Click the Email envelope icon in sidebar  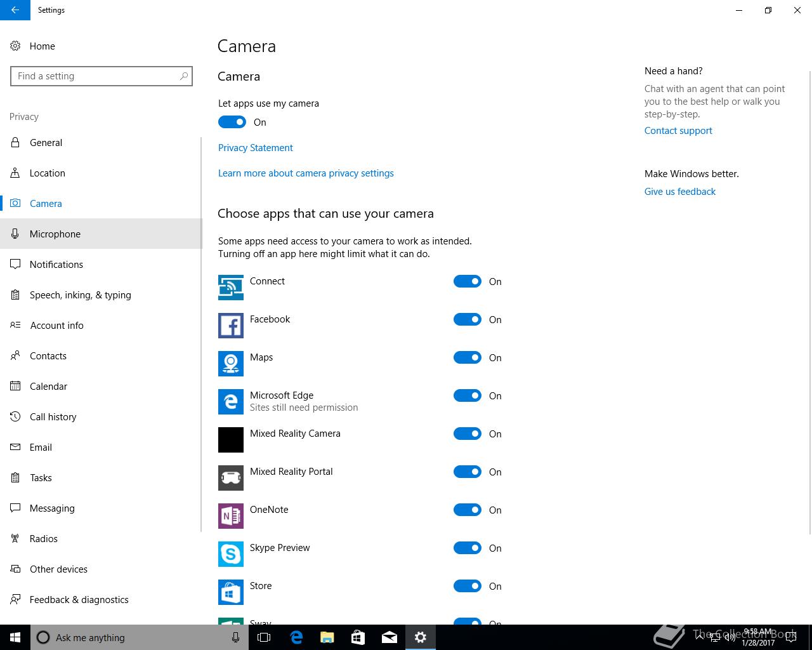[15, 447]
